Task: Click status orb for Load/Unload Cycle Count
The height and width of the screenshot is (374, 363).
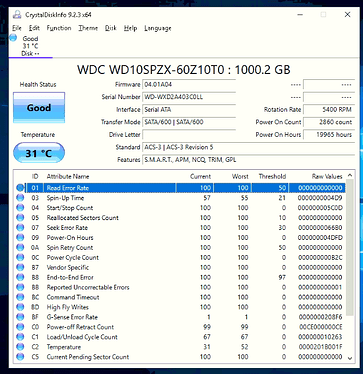Action: click(x=20, y=337)
